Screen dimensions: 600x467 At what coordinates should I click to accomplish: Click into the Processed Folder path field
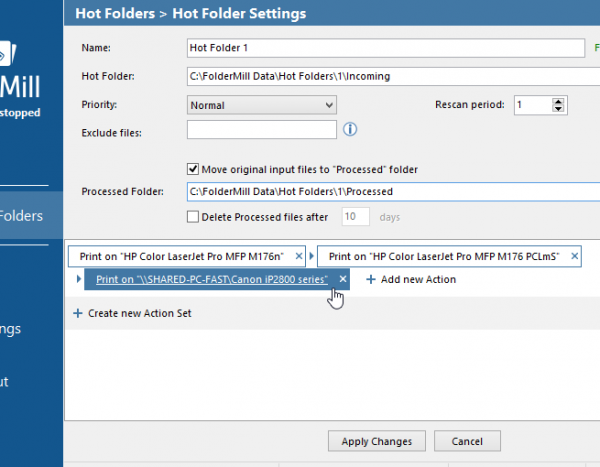tap(385, 191)
